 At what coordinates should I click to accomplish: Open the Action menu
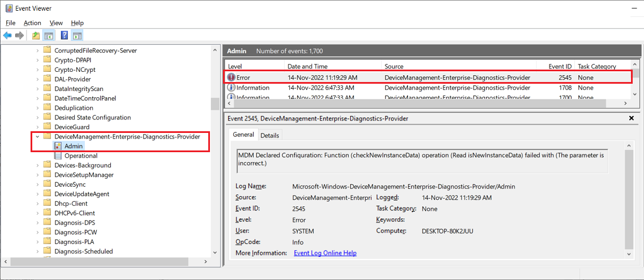click(32, 23)
